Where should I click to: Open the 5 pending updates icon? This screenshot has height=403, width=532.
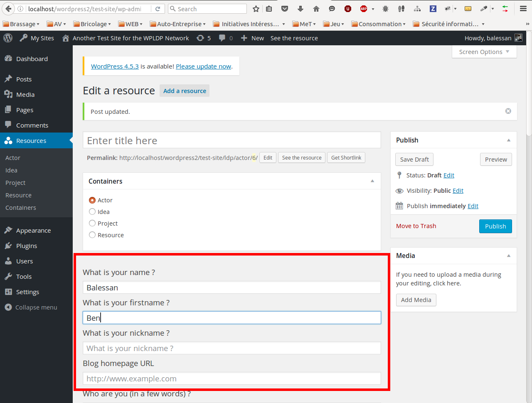point(204,38)
